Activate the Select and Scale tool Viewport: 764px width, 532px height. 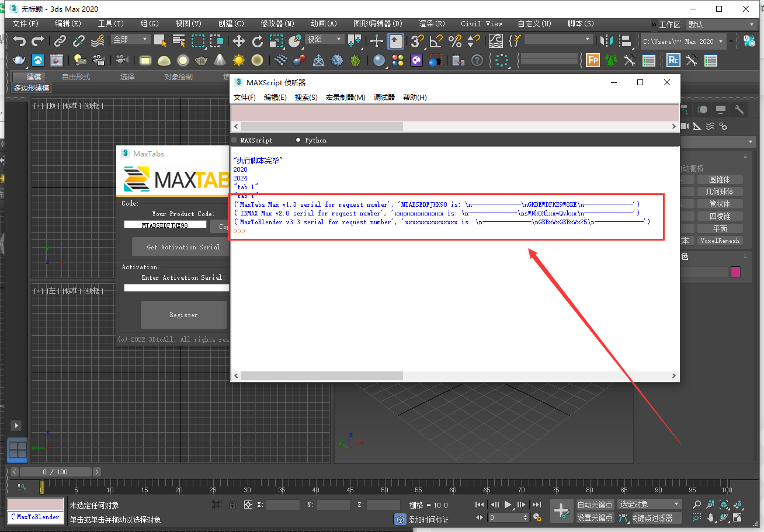[276, 41]
